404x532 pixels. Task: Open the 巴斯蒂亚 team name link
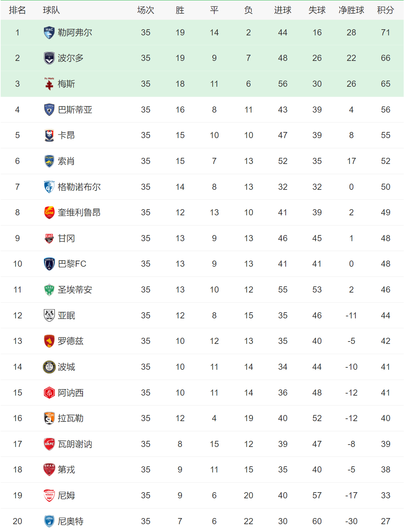(x=75, y=110)
